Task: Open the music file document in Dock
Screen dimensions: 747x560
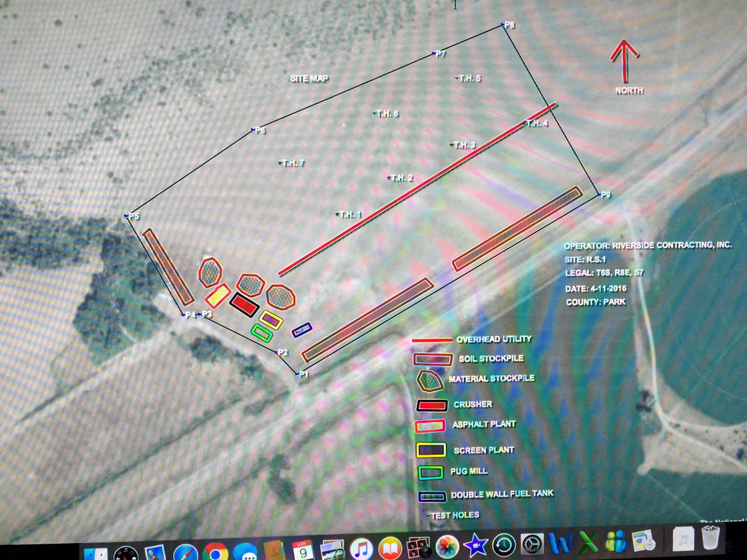Action: coord(683,539)
